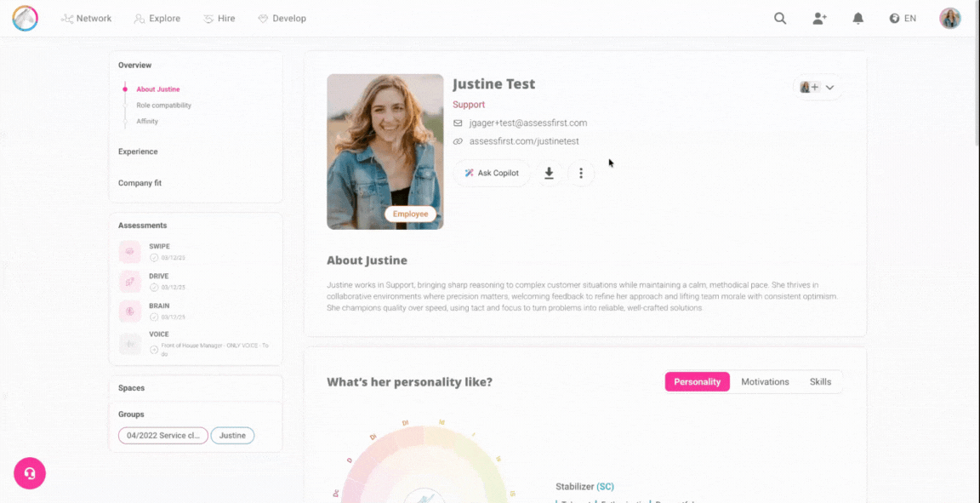Click the add user icon in header
The image size is (980, 503).
pos(819,18)
